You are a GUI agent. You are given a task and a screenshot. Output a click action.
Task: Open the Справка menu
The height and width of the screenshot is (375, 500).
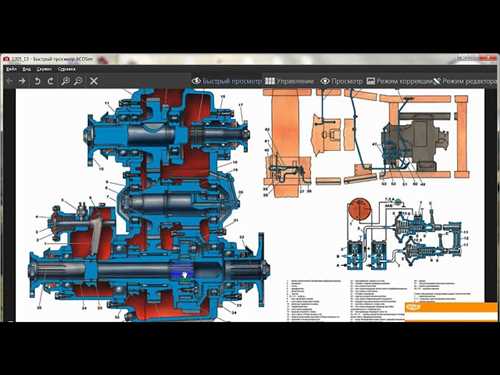click(x=66, y=69)
